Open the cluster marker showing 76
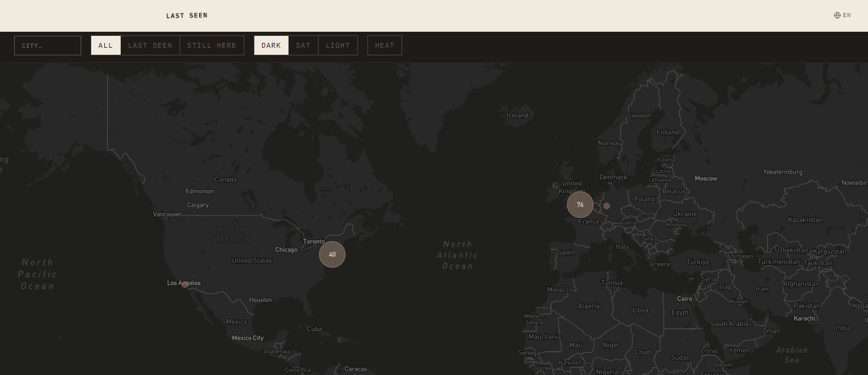Viewport: 868px width, 375px height. [580, 204]
